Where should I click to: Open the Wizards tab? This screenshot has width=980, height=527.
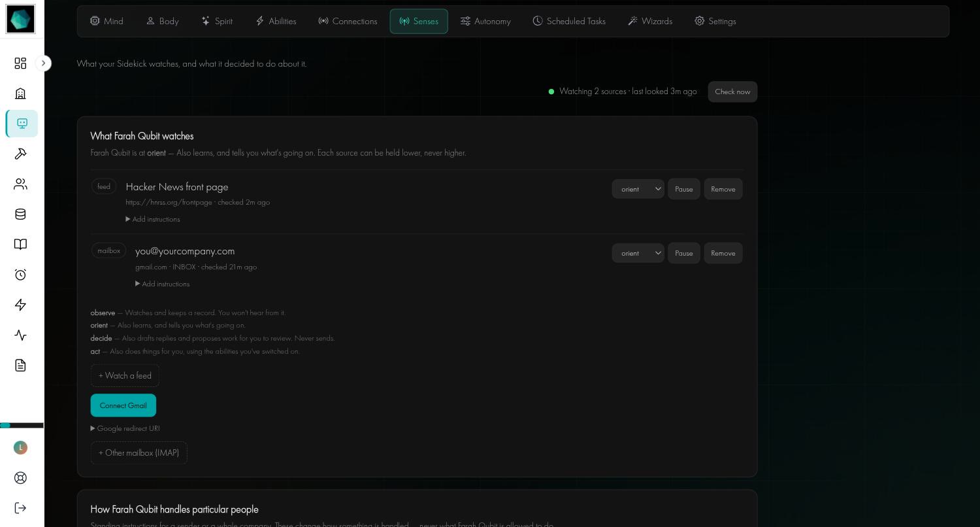click(x=650, y=22)
